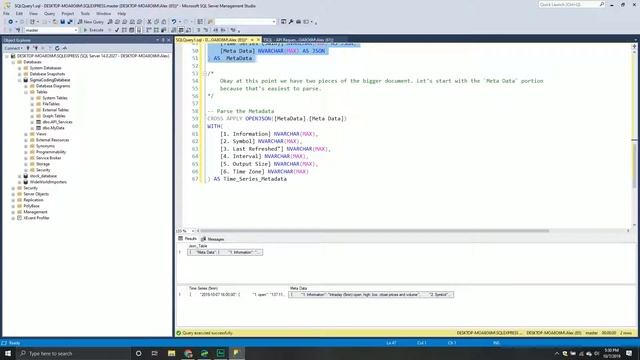Click the taskbar search box
The width and height of the screenshot is (640, 360).
click(73, 353)
